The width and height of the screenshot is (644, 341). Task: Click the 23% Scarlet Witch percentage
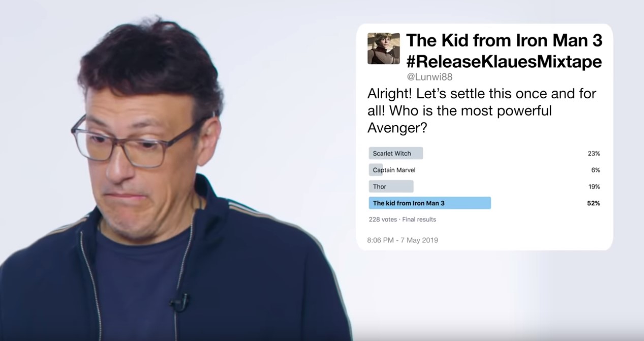point(594,153)
